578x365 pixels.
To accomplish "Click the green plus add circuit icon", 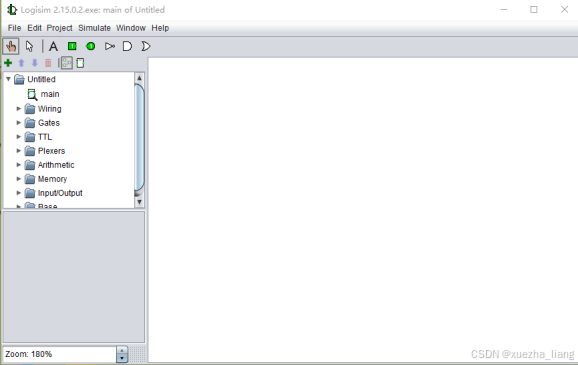I will [8, 63].
